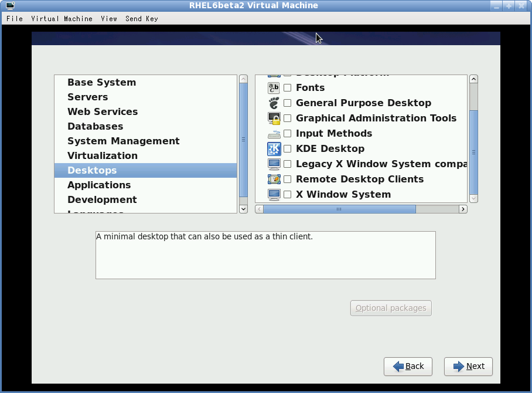The image size is (532, 393).
Task: Click the category list vertical scrollbar thumb
Action: click(x=243, y=140)
